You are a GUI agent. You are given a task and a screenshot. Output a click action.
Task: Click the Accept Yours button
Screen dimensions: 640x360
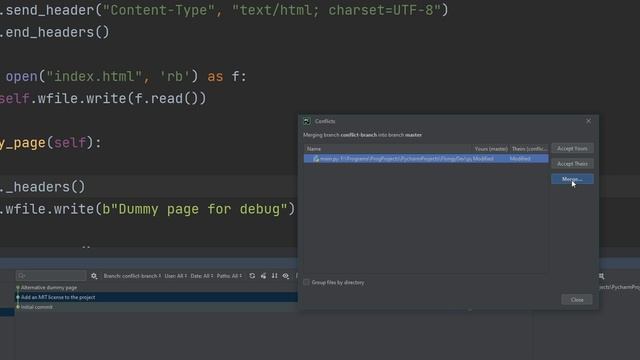pos(572,149)
